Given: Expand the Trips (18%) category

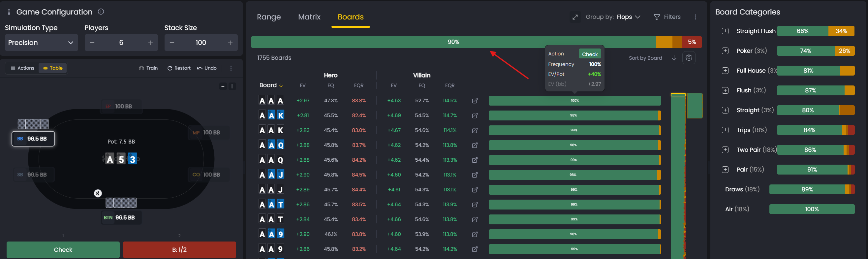Looking at the screenshot, I should (725, 130).
